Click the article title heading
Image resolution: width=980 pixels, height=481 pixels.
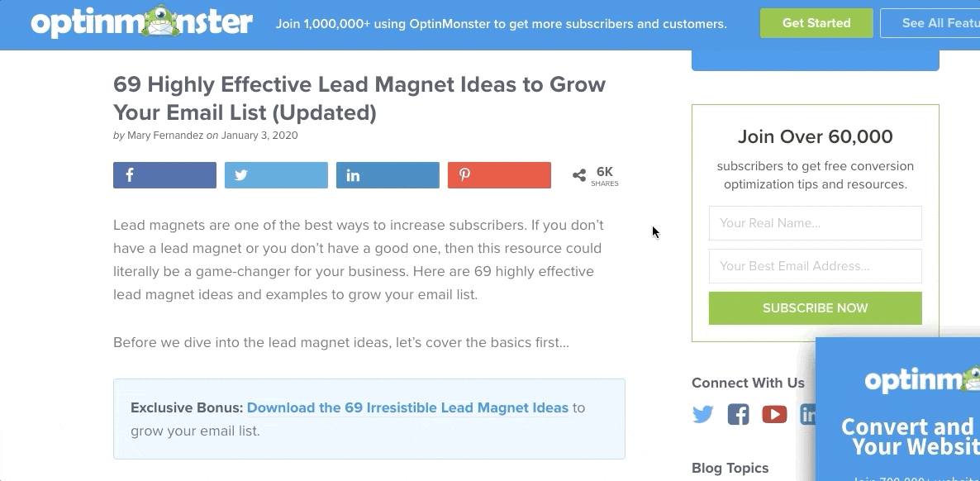pyautogui.click(x=359, y=98)
